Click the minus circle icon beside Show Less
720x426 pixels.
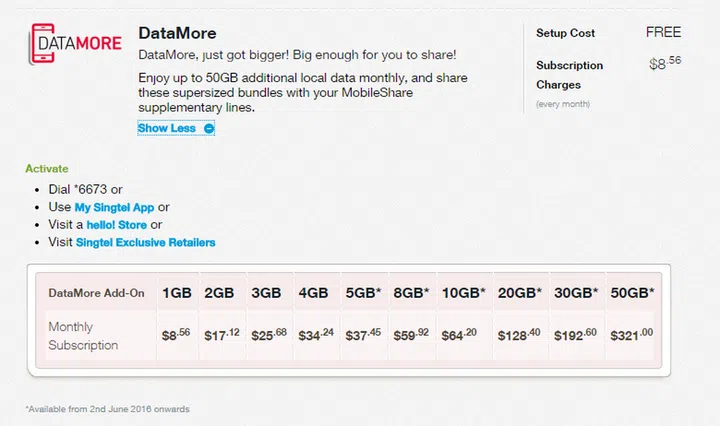(209, 128)
